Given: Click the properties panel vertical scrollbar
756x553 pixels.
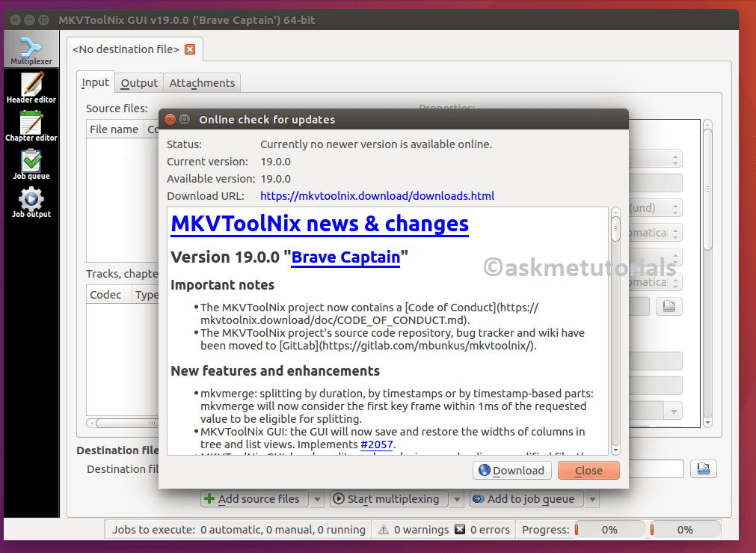Looking at the screenshot, I should click(707, 273).
